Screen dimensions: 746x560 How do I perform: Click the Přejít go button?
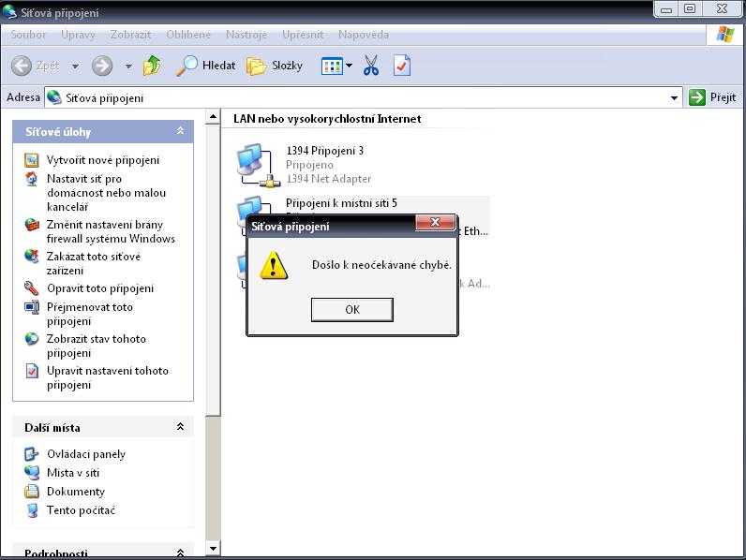pos(712,97)
